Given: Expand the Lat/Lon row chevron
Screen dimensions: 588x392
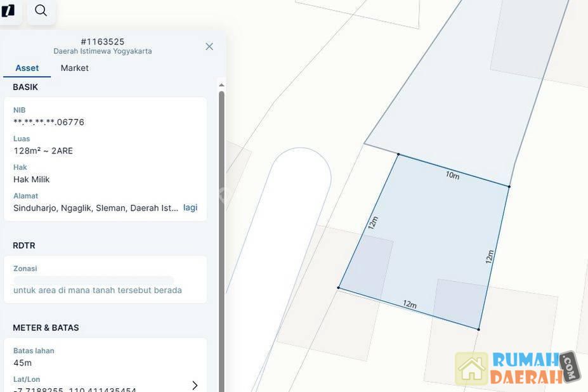Looking at the screenshot, I should tap(195, 385).
